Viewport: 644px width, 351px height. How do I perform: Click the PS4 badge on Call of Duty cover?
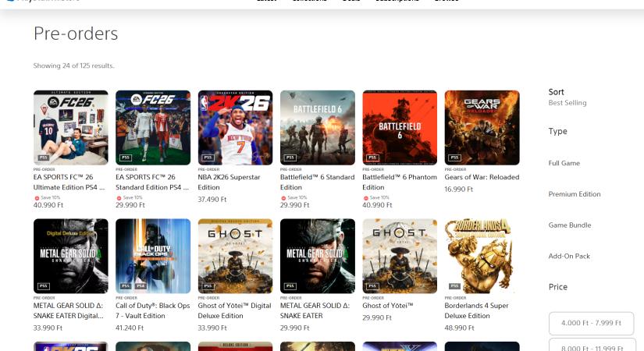141,286
